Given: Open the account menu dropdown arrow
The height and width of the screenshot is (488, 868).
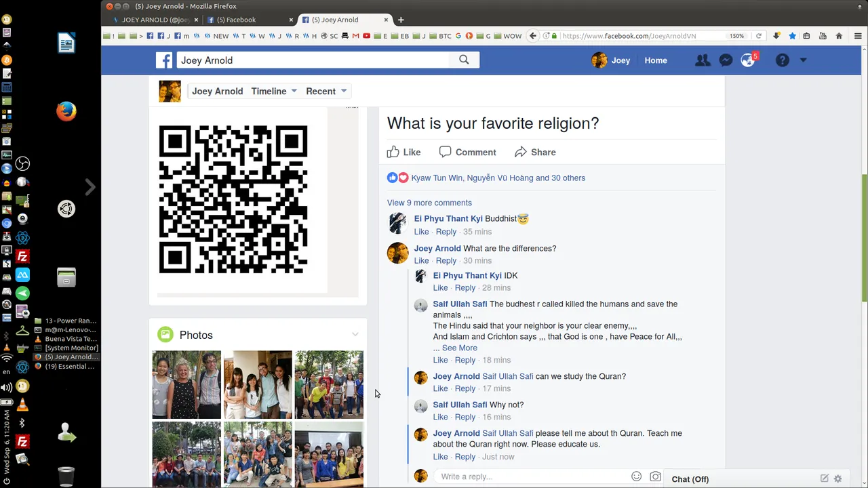Looking at the screenshot, I should pyautogui.click(x=803, y=60).
